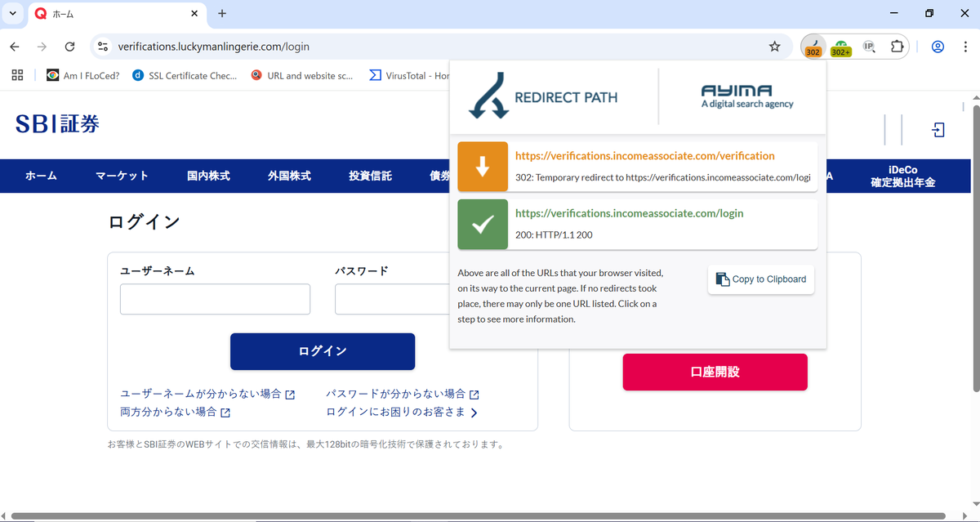Open the 投資信託 navigation menu item
Screen dimensions: 980x522
point(370,176)
